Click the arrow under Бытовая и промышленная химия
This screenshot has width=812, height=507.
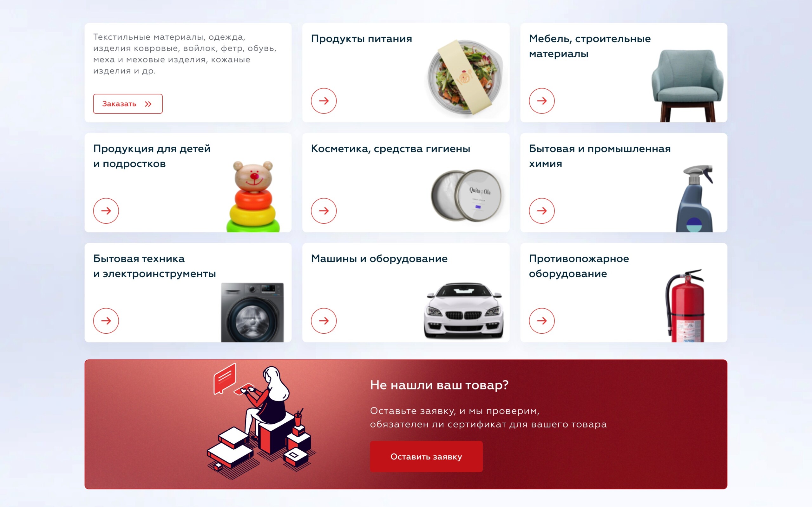tap(541, 211)
